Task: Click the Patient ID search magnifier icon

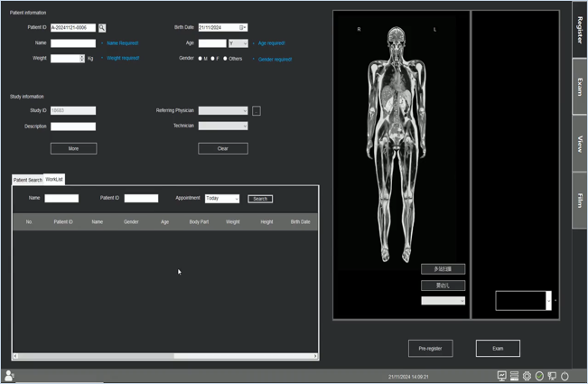Action: pos(102,28)
